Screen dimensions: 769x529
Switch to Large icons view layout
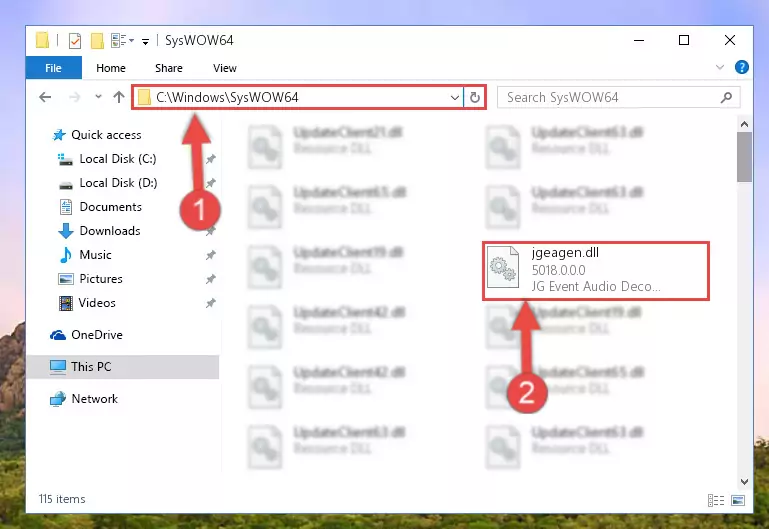[738, 500]
